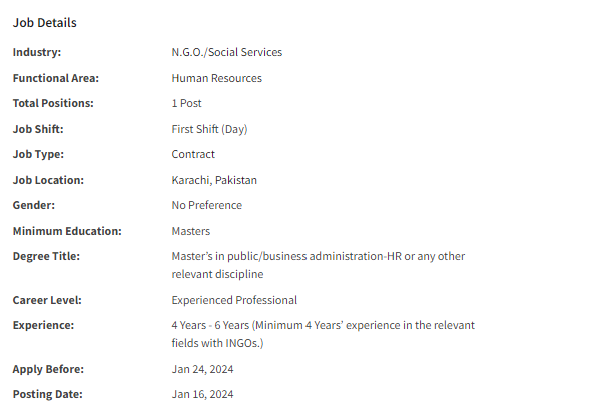This screenshot has width=609, height=417.
Task: Click the 4 Years - 6 Years experience text
Action: [210, 325]
